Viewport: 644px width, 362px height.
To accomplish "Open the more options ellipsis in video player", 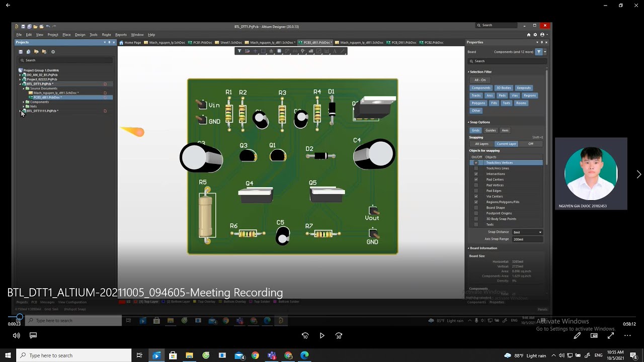I will 627,335.
